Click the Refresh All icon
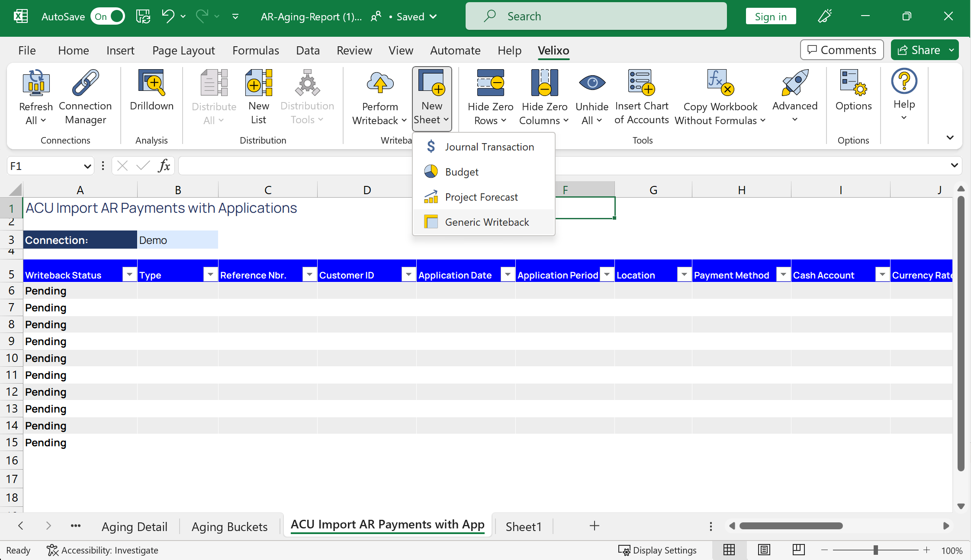The height and width of the screenshot is (560, 971). (x=36, y=83)
